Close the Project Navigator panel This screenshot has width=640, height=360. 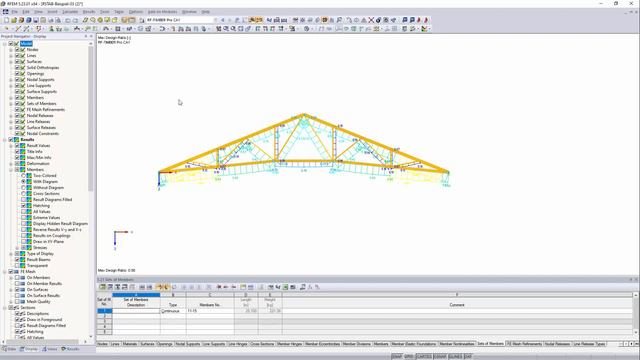pyautogui.click(x=91, y=36)
